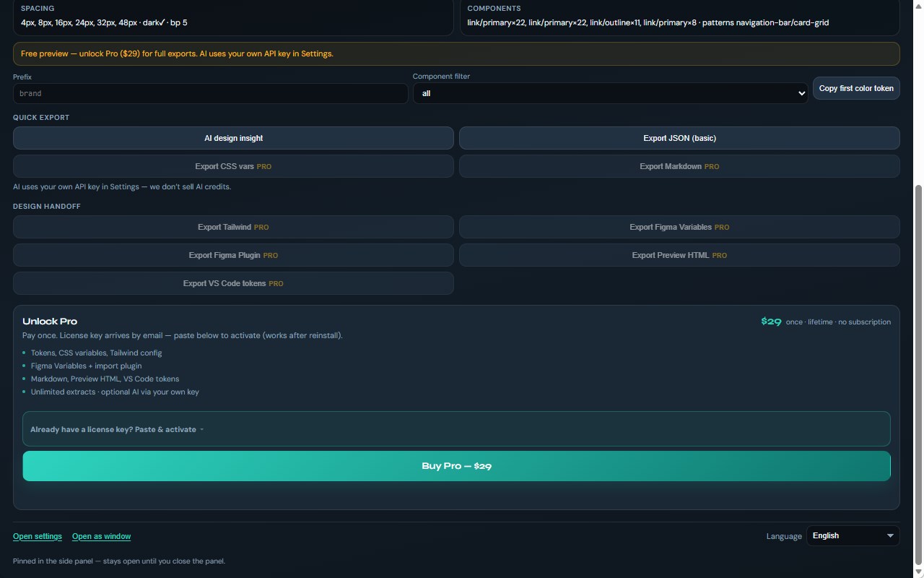
Task: Click the 'SPACING' card label
Action: click(x=38, y=8)
